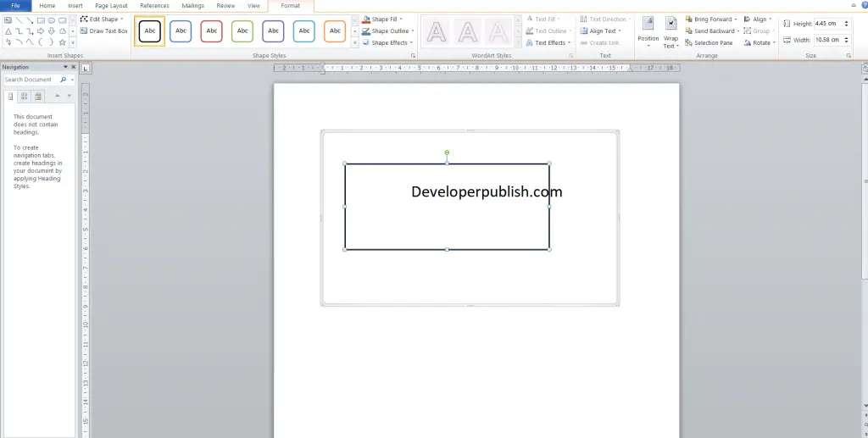Image resolution: width=868 pixels, height=438 pixels.
Task: Apply the blue outline Abc style
Action: pyautogui.click(x=181, y=31)
